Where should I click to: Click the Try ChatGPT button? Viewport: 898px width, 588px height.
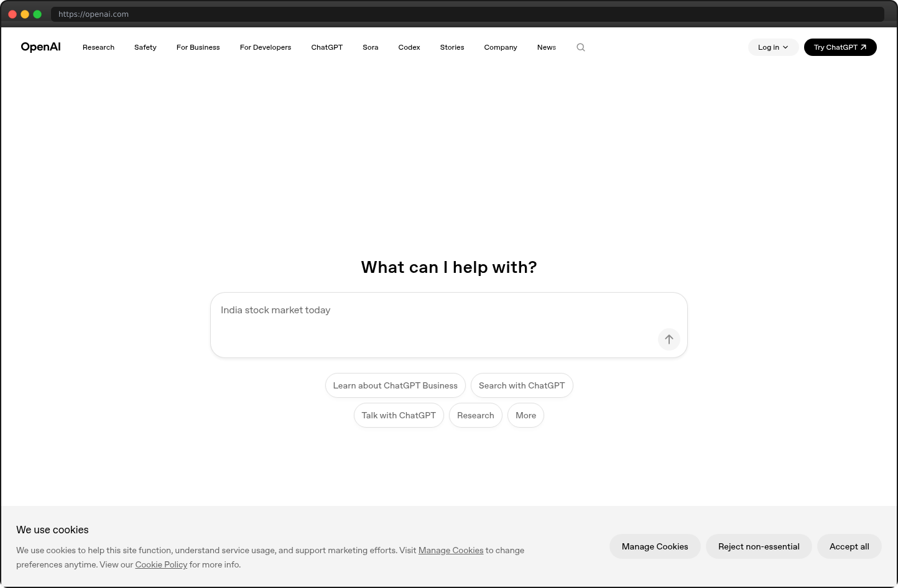click(x=840, y=47)
